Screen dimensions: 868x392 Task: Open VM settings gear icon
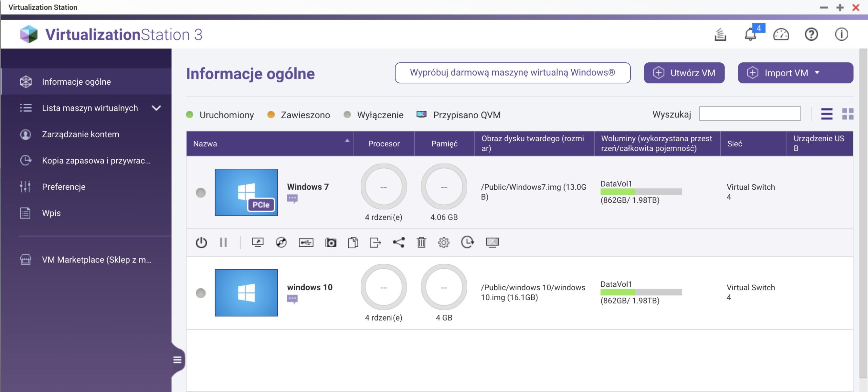tap(443, 242)
